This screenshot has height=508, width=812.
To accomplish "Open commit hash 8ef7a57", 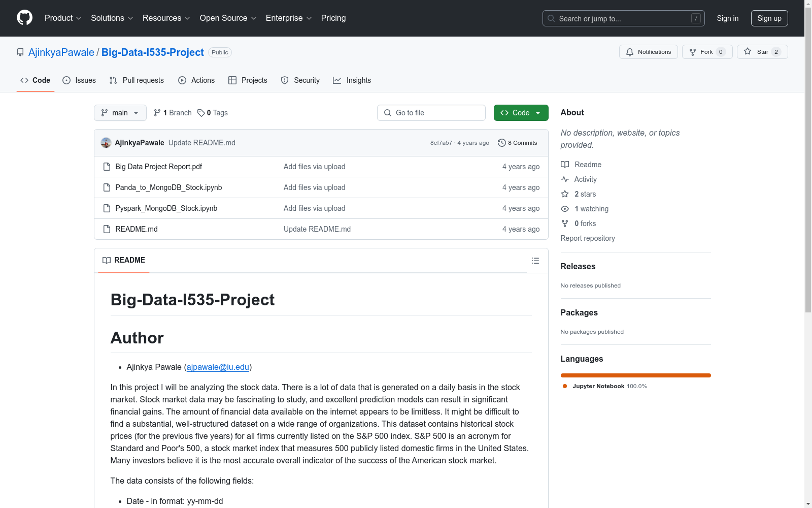I will [441, 143].
